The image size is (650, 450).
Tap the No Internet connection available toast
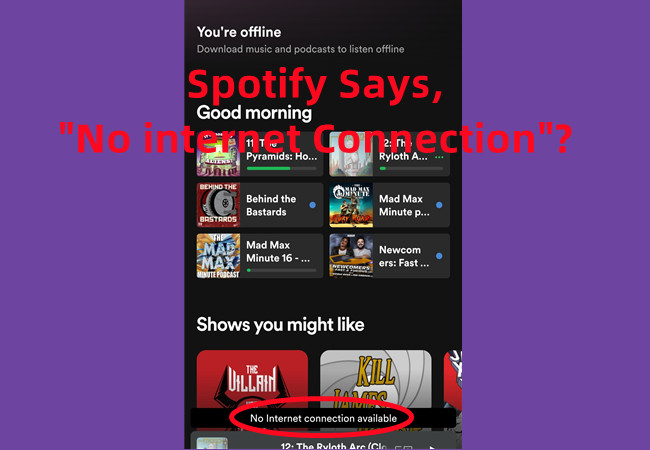pyautogui.click(x=323, y=419)
